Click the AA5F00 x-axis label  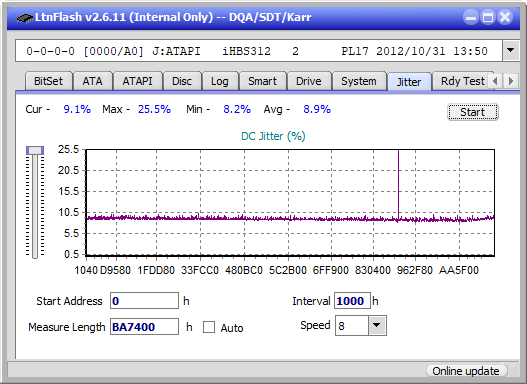[x=459, y=270]
